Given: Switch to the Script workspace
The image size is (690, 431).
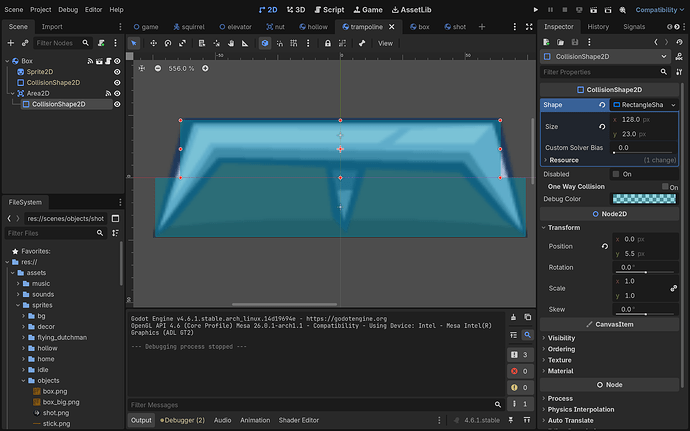Looking at the screenshot, I should click(329, 9).
